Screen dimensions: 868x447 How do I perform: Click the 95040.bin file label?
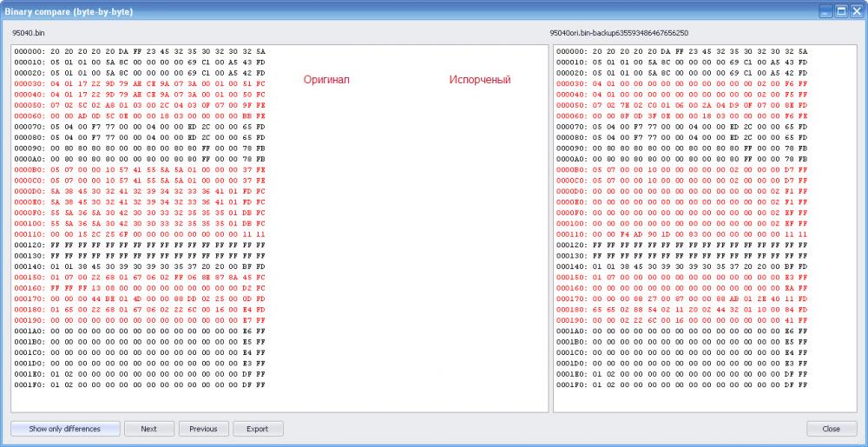pyautogui.click(x=28, y=32)
